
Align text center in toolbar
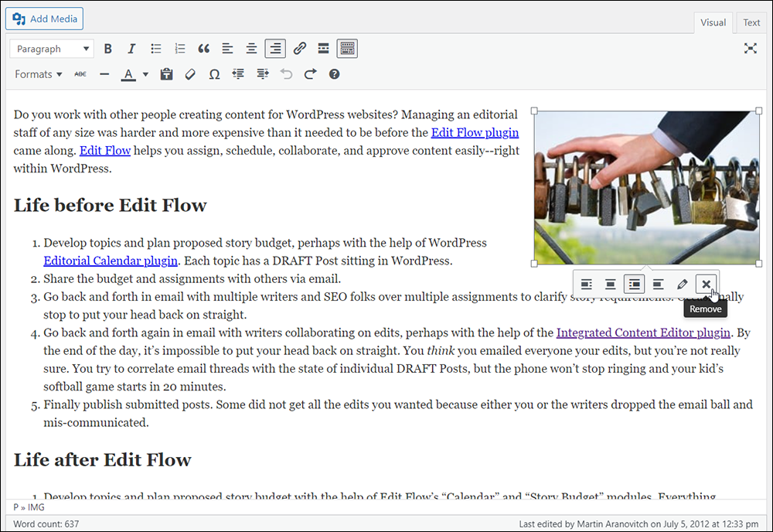[251, 49]
